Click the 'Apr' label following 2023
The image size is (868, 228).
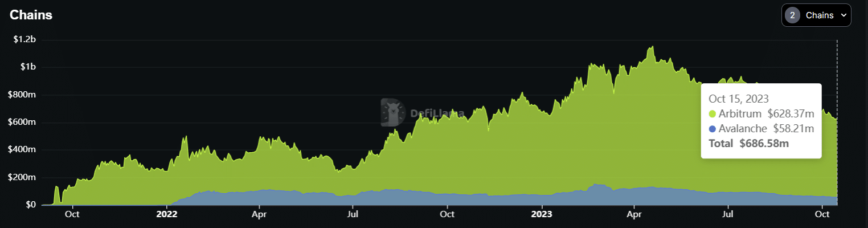[634, 215]
